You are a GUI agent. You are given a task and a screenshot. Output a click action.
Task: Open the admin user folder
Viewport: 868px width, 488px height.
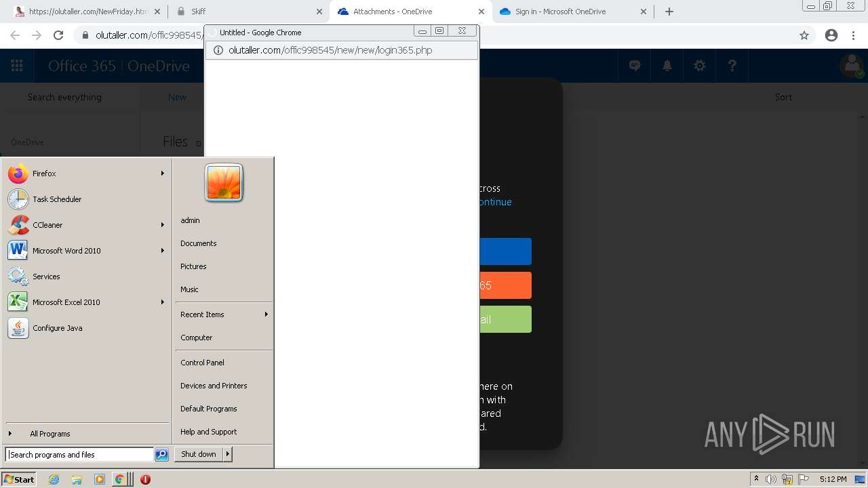pyautogui.click(x=190, y=220)
